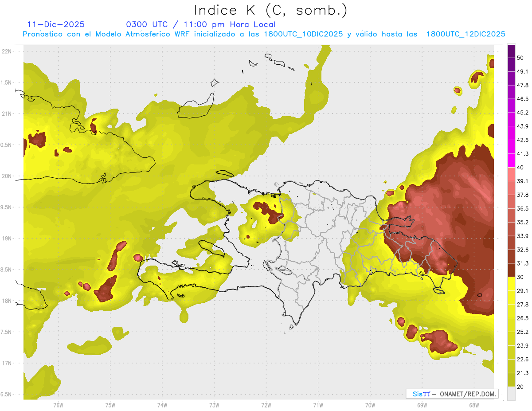
Task: Select the gray swatch below 20
Action: 511,393
